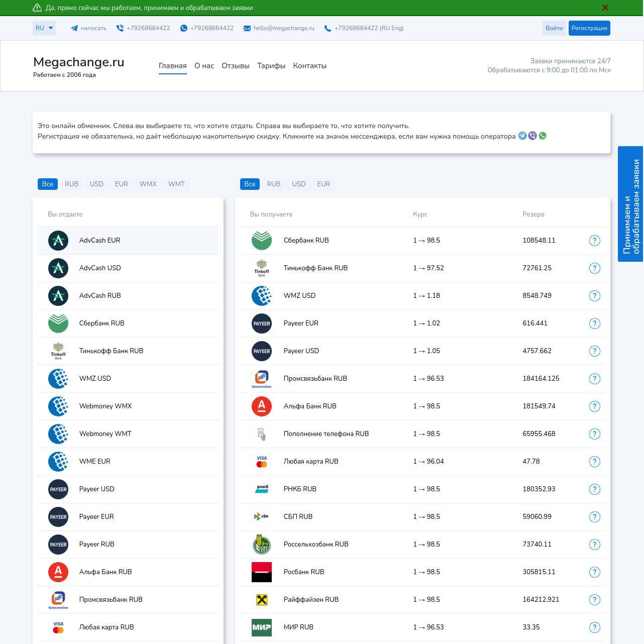
Task: Click Россельхозбанк RUB logo in receive list
Action: (262, 545)
